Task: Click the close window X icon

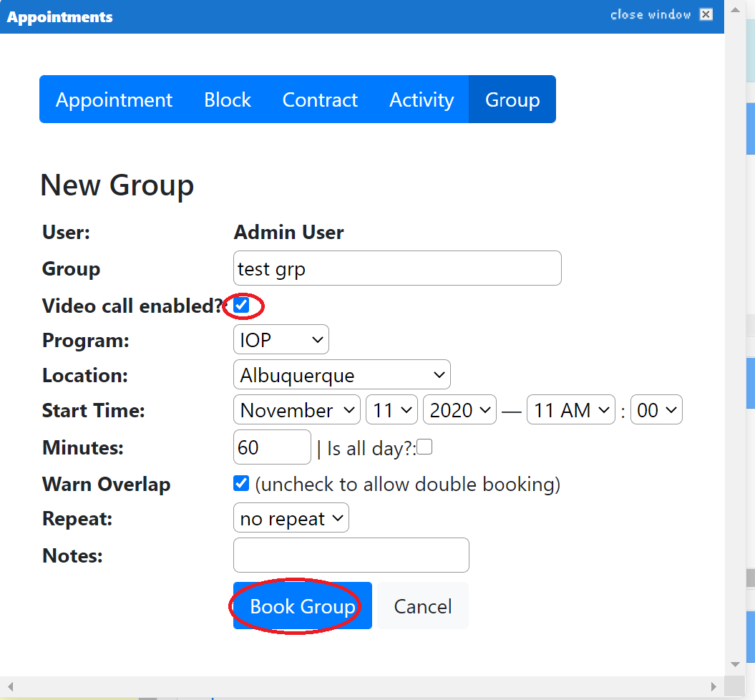Action: (x=706, y=14)
